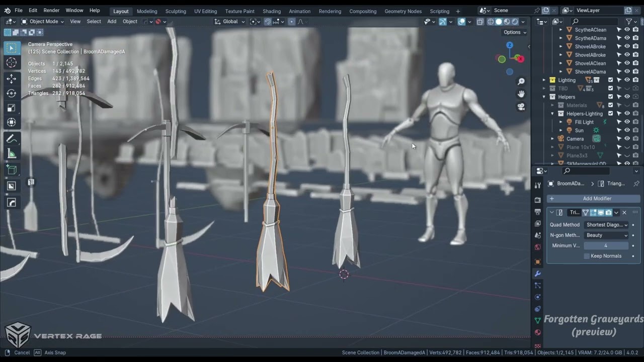Open the World properties tab
This screenshot has height=362, width=644.
pyautogui.click(x=537, y=247)
